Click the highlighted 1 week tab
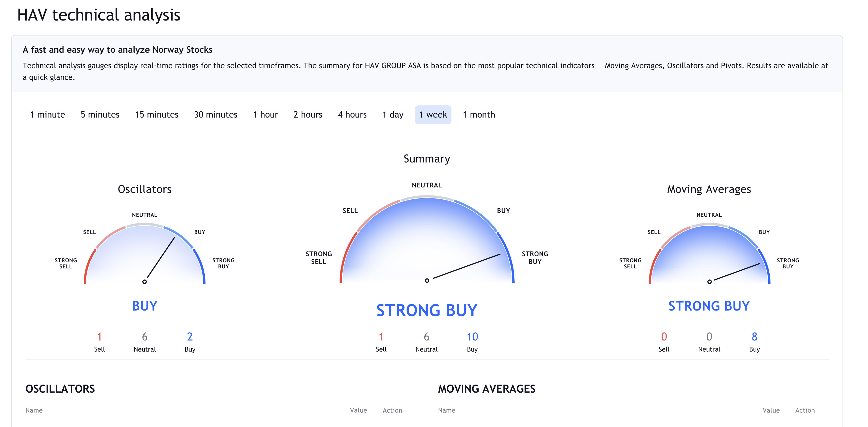The image size is (868, 427). (433, 115)
